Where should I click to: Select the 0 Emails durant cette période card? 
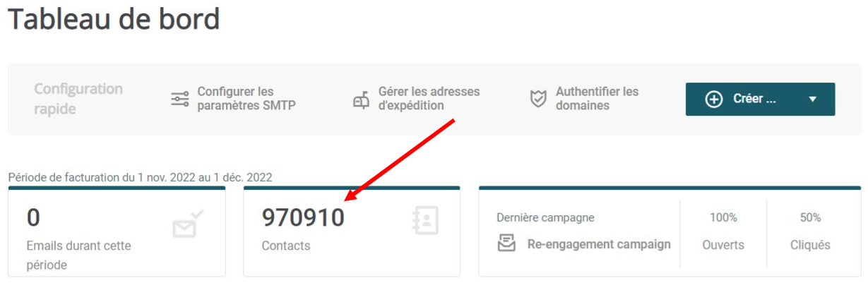pos(117,231)
